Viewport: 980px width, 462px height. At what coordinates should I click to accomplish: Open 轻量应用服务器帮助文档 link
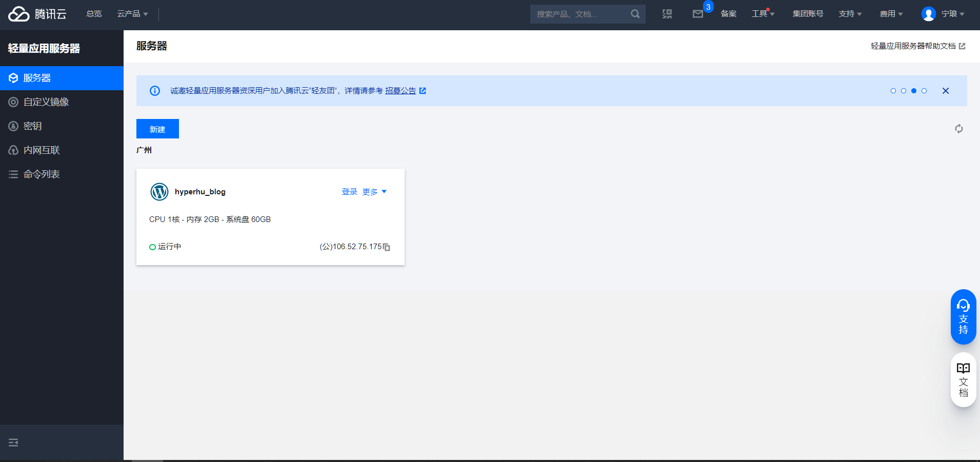click(x=913, y=46)
